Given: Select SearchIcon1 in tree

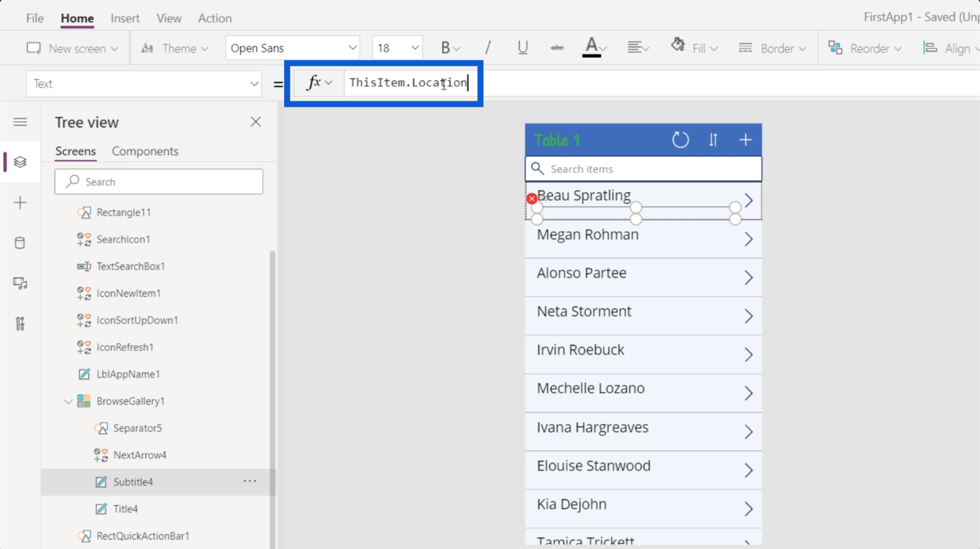Looking at the screenshot, I should 123,239.
